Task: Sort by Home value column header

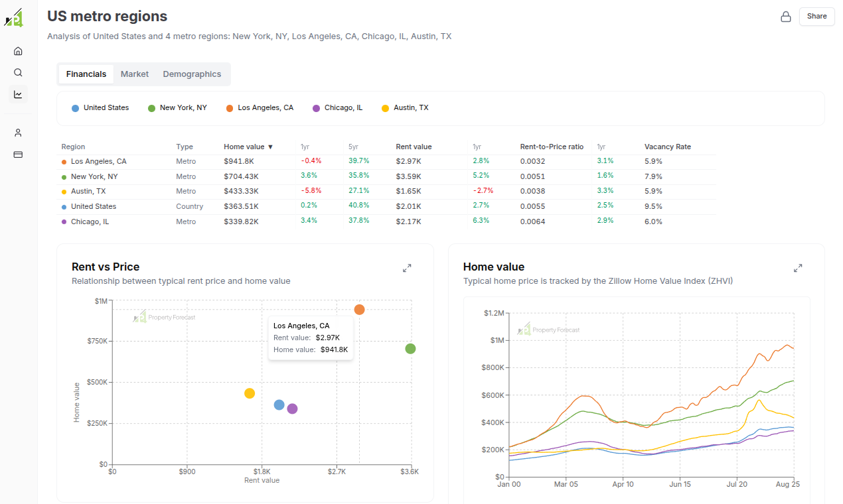Action: (248, 147)
